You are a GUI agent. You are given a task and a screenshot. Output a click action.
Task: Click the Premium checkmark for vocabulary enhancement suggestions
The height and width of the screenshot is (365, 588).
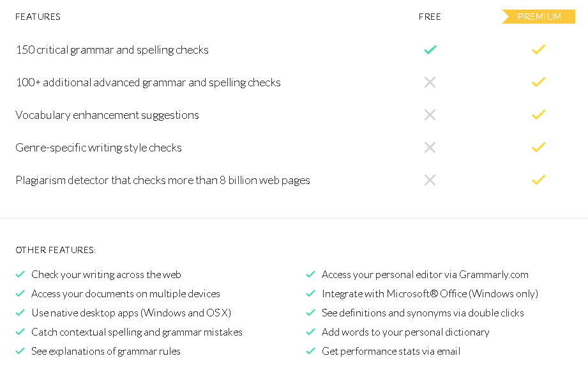click(538, 114)
